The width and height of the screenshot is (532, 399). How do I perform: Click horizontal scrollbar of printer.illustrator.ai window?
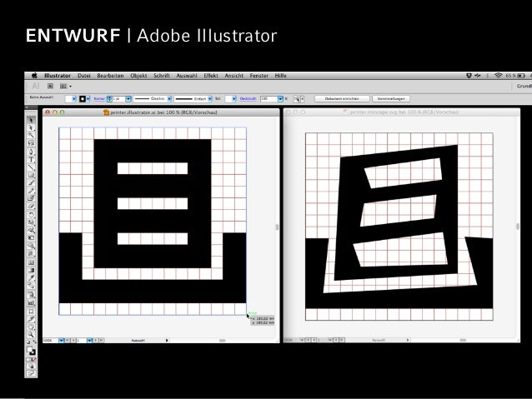223,340
